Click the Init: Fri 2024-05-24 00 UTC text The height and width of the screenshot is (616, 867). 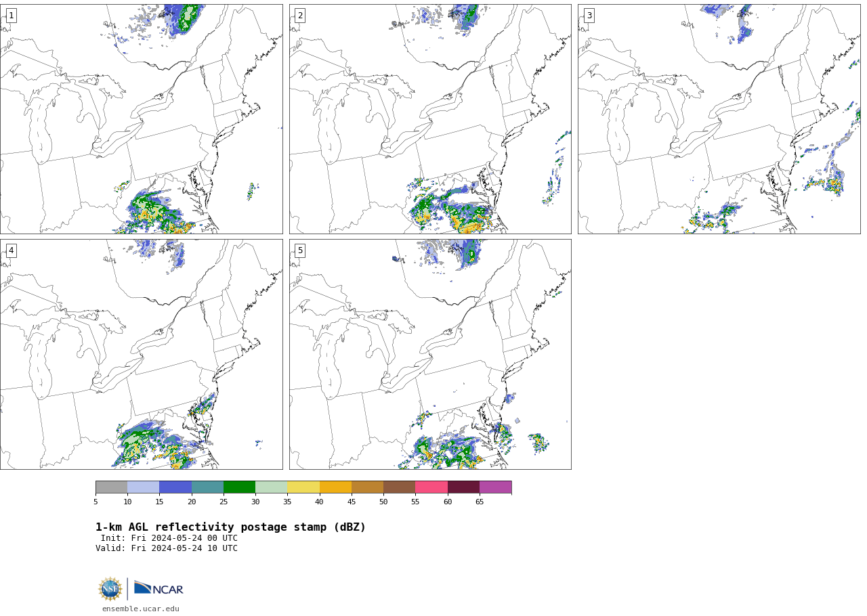pyautogui.click(x=169, y=538)
